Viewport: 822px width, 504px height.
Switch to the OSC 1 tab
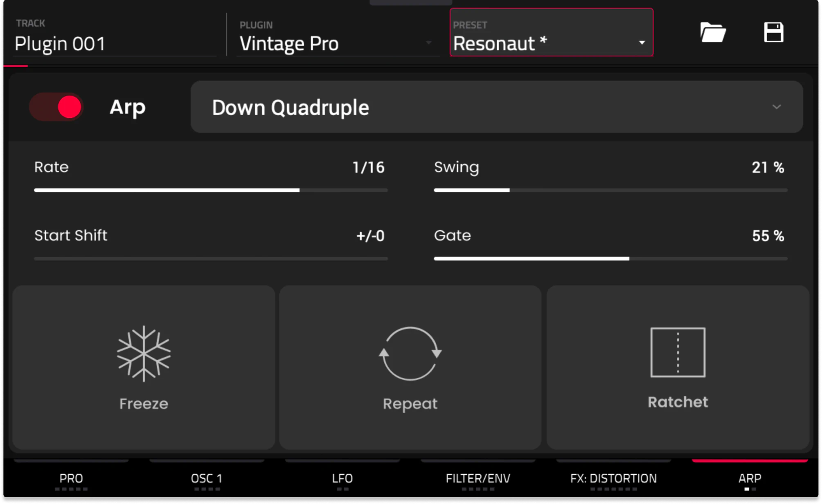[207, 478]
